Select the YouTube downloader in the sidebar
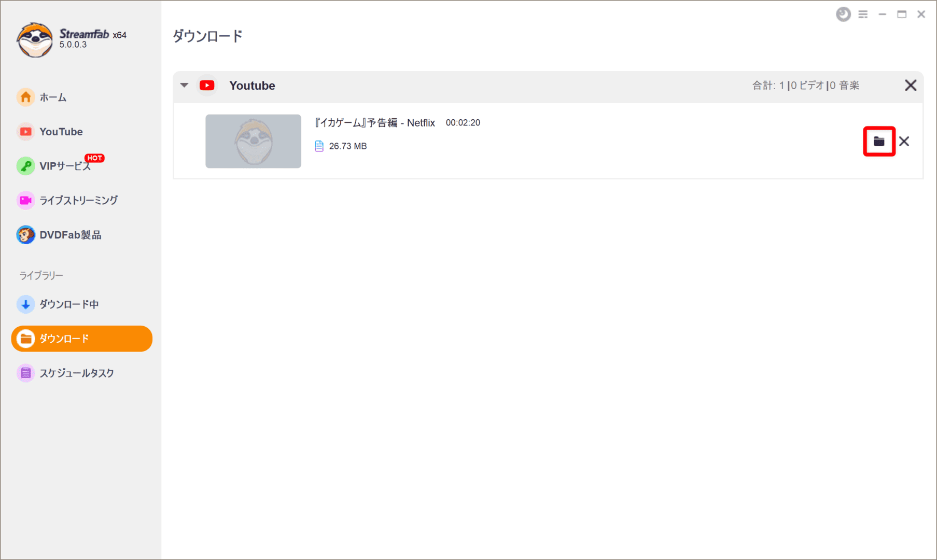This screenshot has width=937, height=560. [61, 131]
